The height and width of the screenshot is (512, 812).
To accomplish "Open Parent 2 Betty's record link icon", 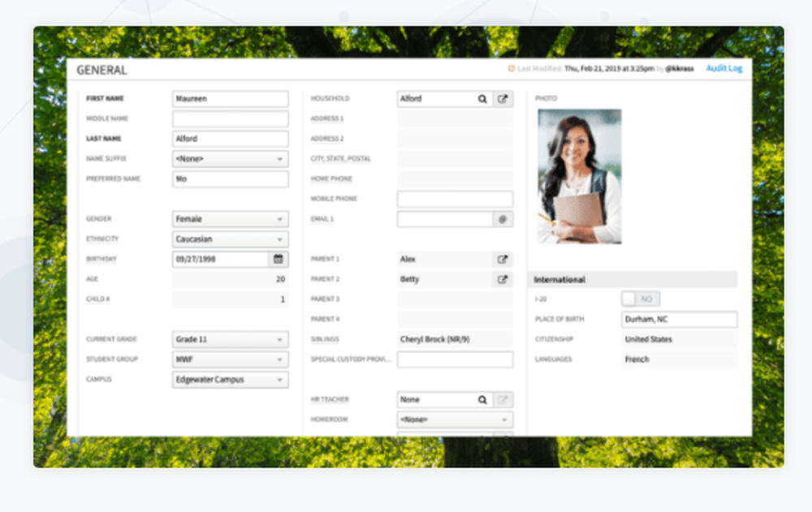I will [503, 279].
